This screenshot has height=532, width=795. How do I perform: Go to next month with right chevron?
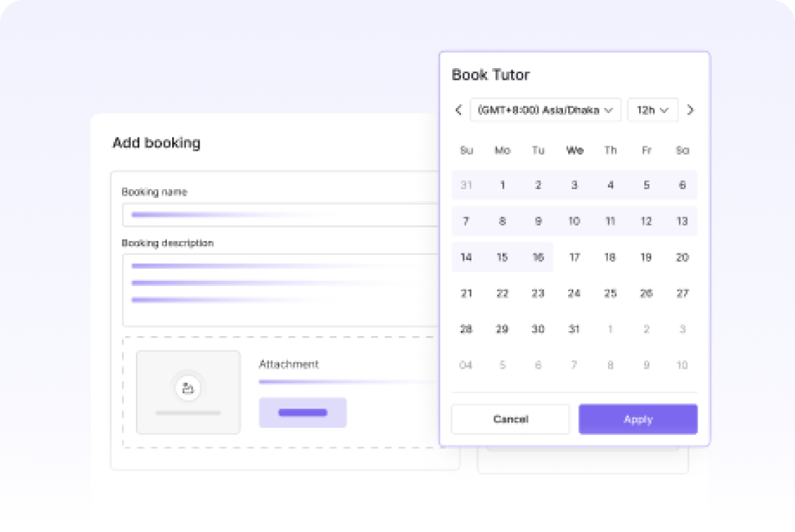point(690,110)
